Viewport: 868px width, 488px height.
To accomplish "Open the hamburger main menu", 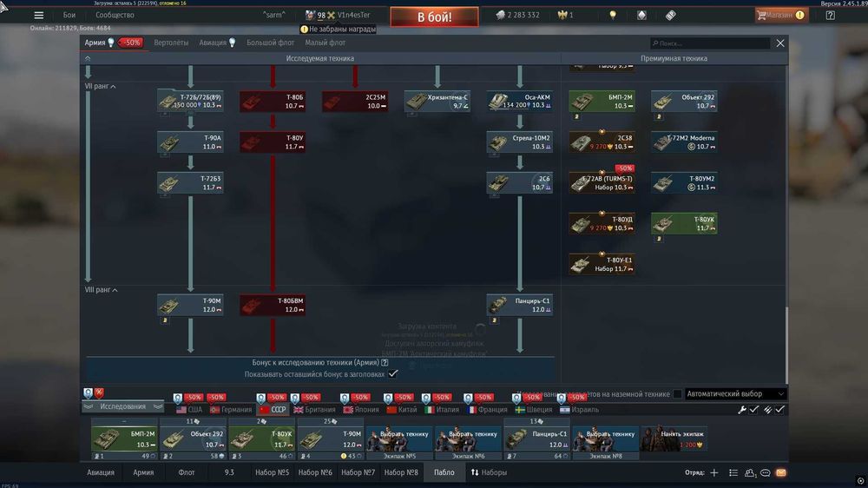I will [x=39, y=16].
